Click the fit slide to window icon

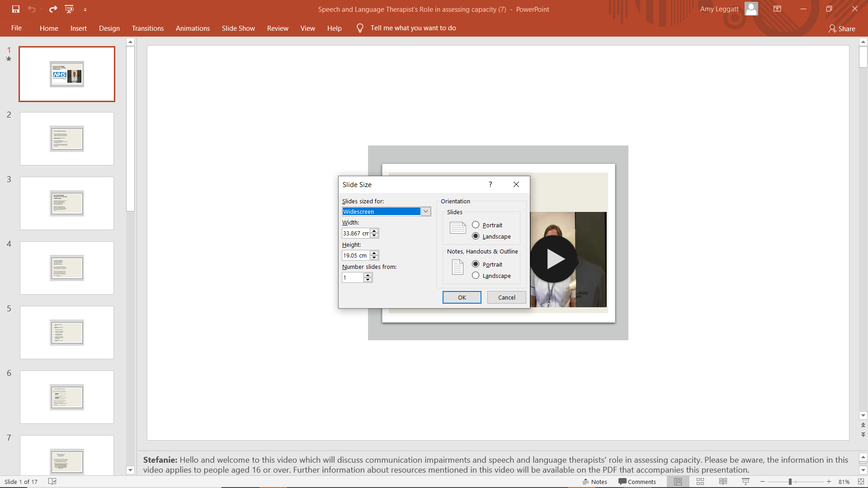pos(861,482)
